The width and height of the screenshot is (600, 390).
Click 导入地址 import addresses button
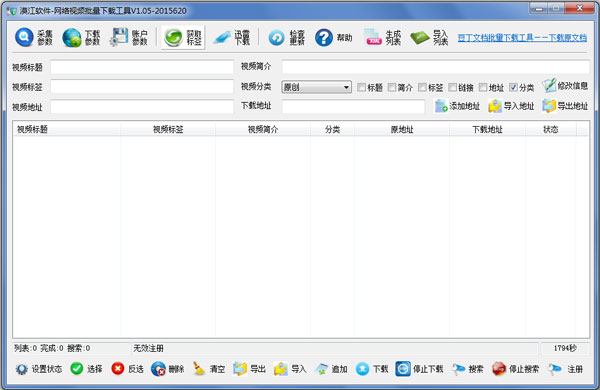511,106
